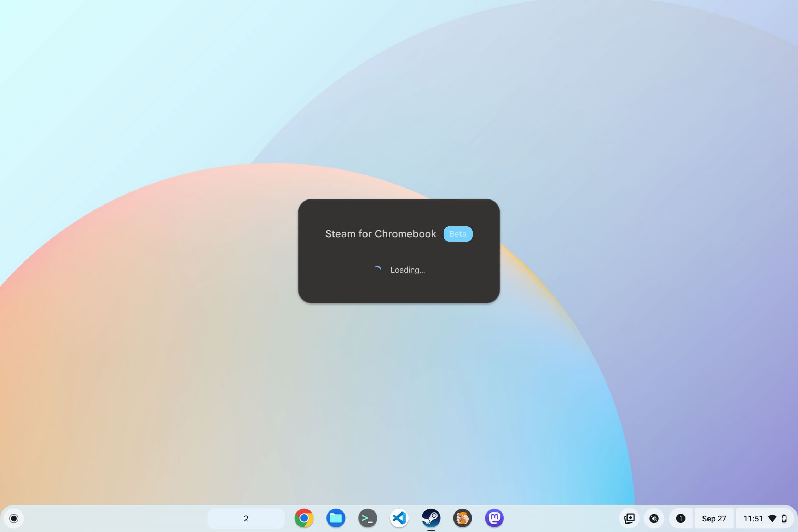Click the Steam icon on the shelf
Viewport: 798px width, 532px height.
[431, 518]
